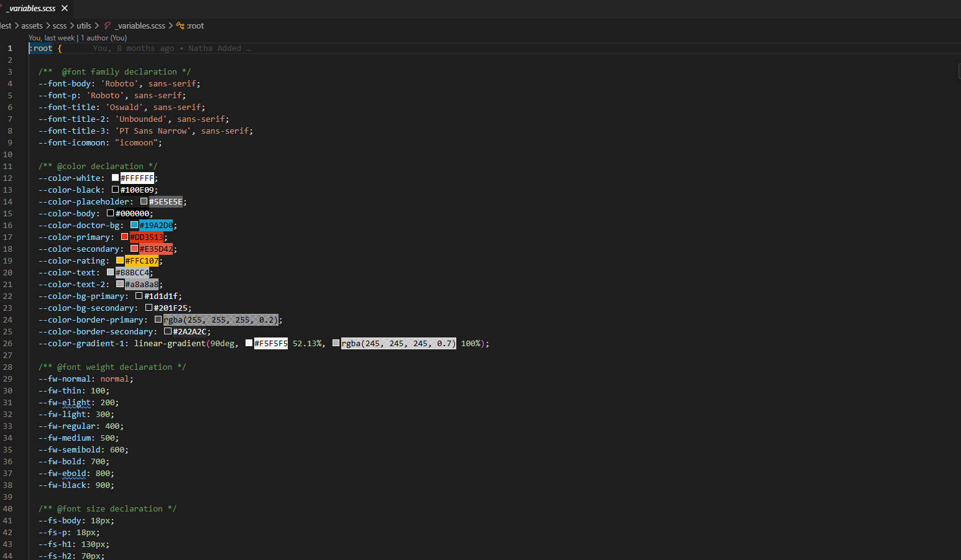
Task: Click the --font-body property name
Action: point(65,83)
